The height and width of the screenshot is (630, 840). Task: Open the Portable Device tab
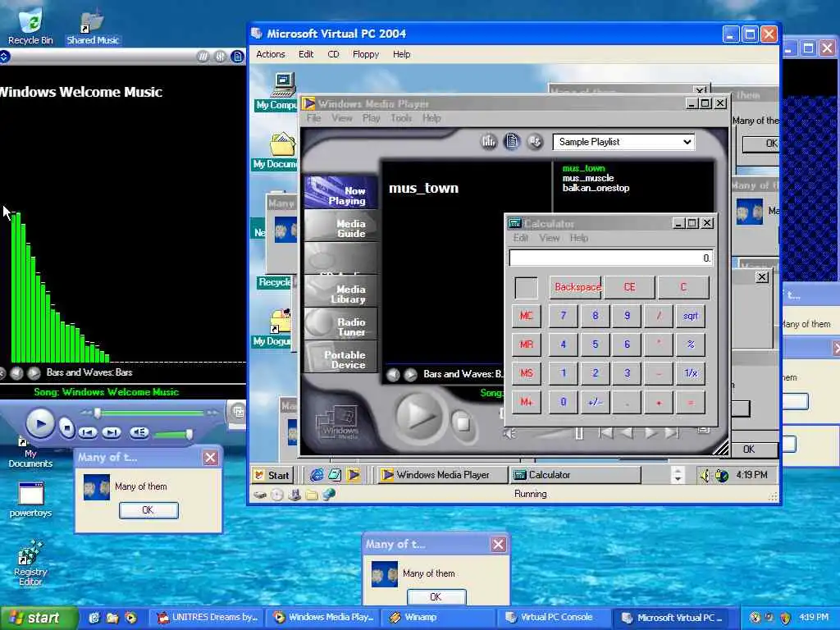click(x=340, y=357)
